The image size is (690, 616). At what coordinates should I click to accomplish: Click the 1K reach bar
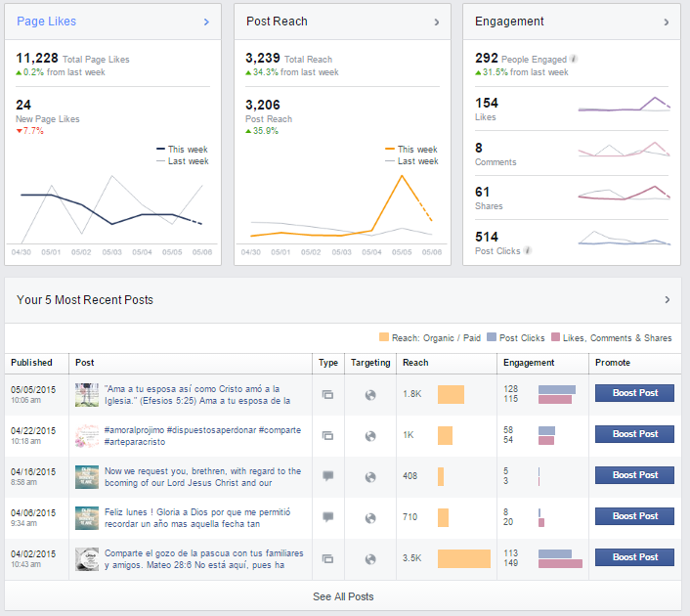(x=445, y=435)
